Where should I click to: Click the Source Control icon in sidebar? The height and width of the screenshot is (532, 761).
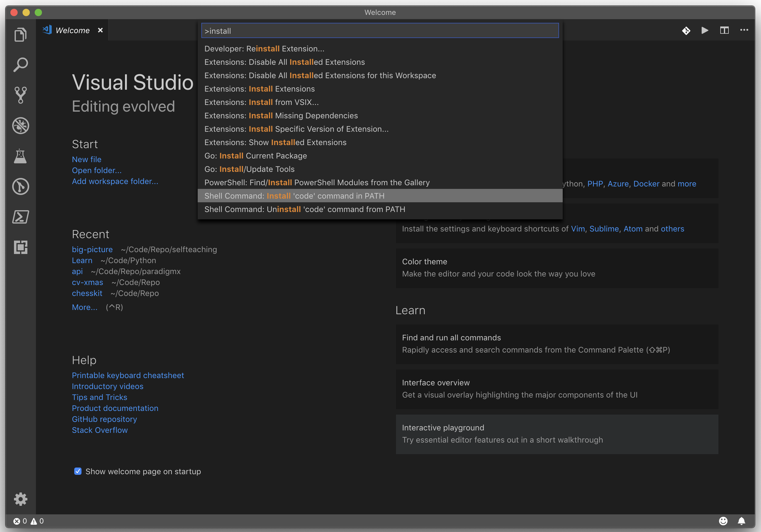pyautogui.click(x=20, y=94)
